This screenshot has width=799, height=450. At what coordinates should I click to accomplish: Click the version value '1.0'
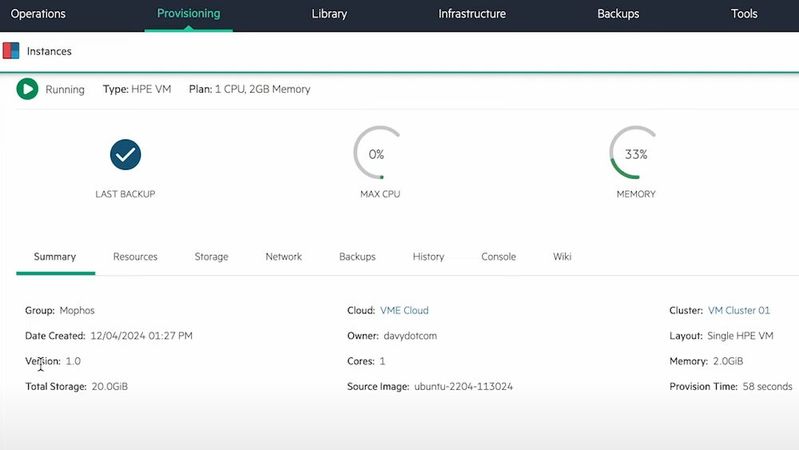tap(73, 361)
